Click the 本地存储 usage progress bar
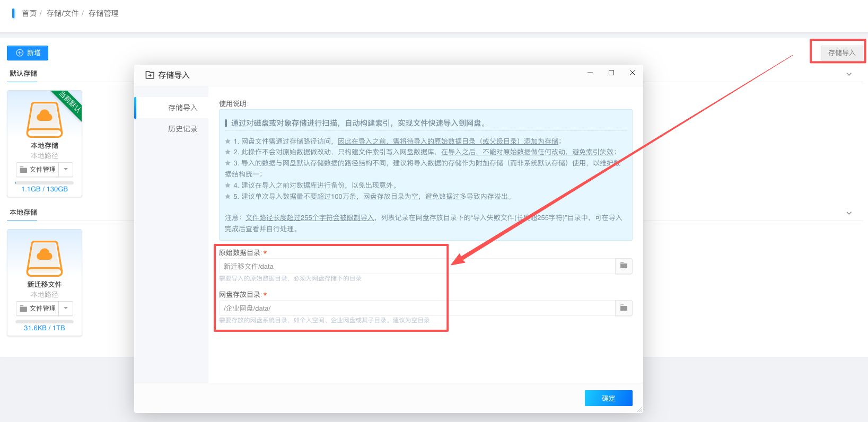The image size is (868, 422). click(x=45, y=183)
